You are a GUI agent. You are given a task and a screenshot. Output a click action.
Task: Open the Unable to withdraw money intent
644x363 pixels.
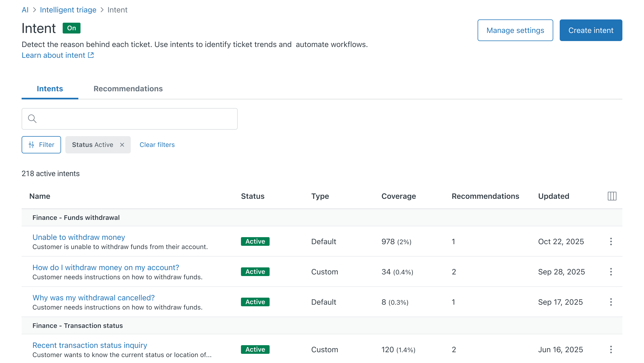pyautogui.click(x=79, y=237)
